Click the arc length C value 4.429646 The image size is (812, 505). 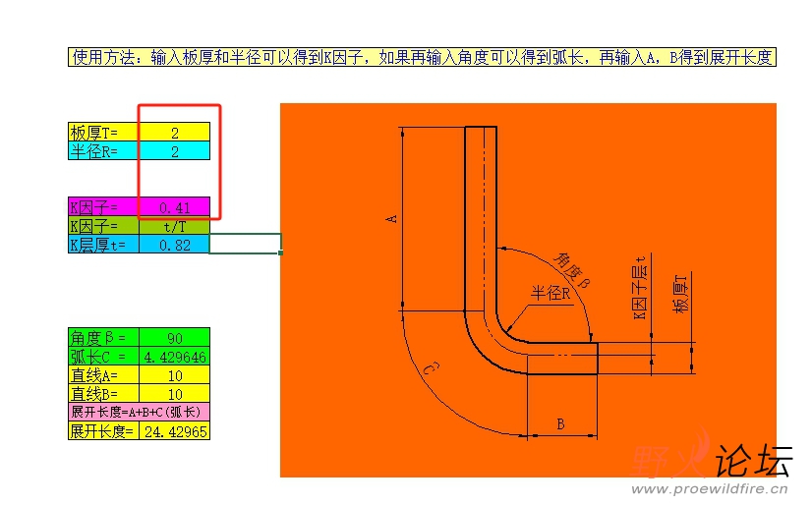coord(175,356)
